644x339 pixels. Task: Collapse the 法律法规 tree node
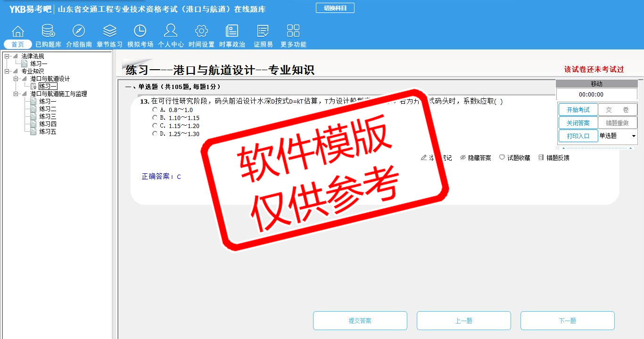7,56
